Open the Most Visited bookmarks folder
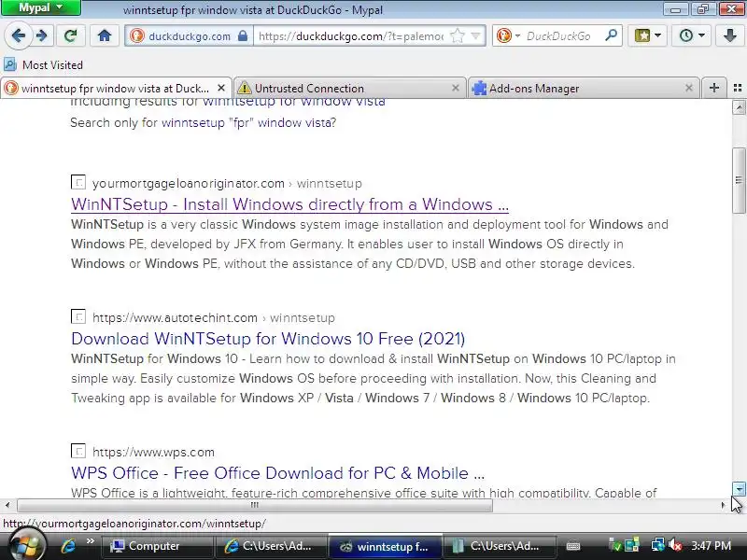 point(43,64)
